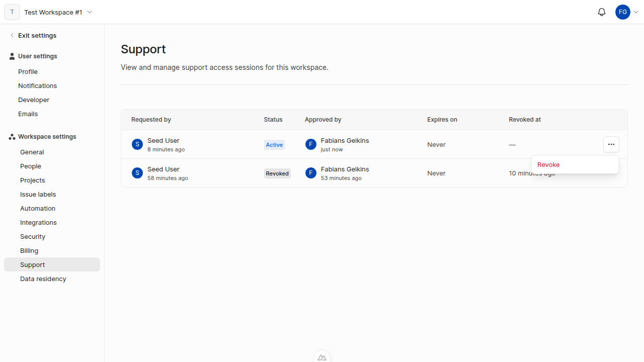Open Automation settings

point(38,208)
